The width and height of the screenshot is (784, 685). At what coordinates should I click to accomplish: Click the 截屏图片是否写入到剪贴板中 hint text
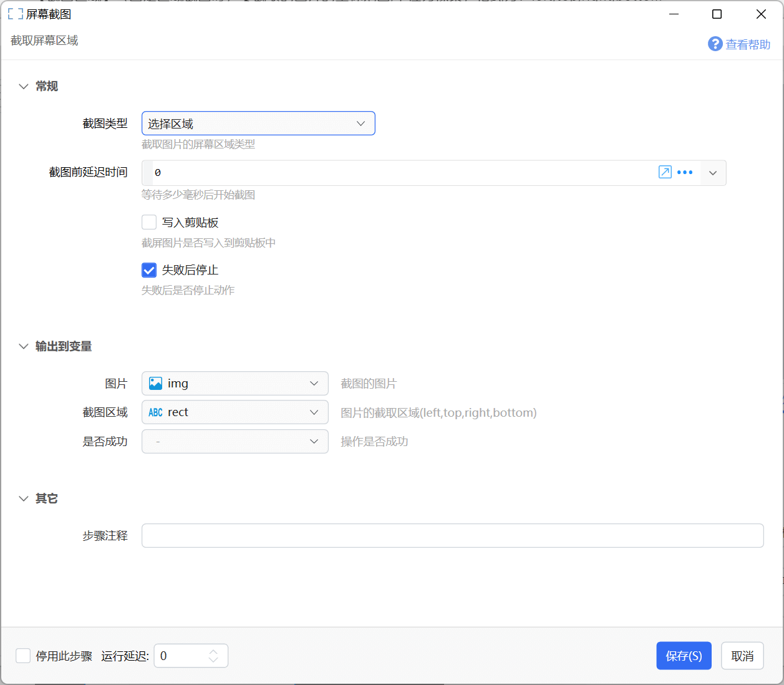(x=209, y=243)
